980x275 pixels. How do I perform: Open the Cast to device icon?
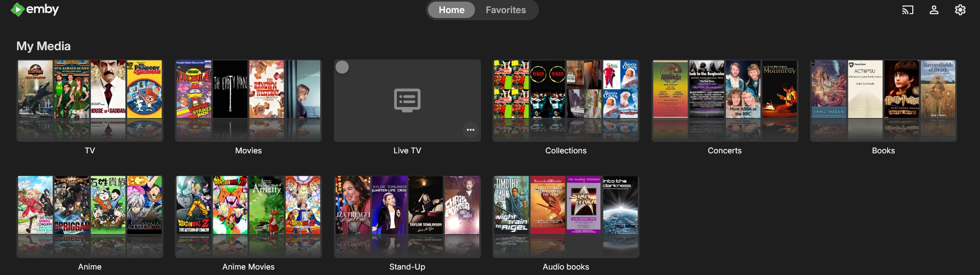tap(907, 10)
